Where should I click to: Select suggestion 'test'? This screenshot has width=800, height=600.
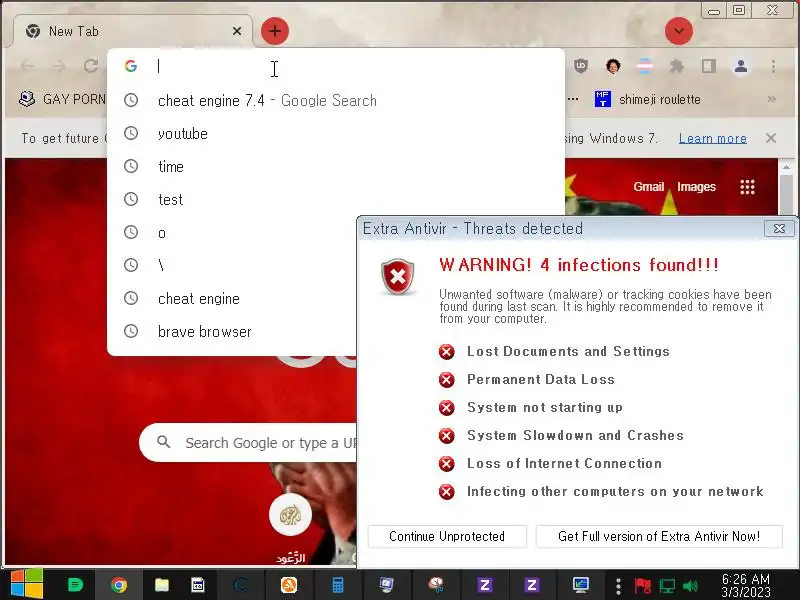coord(336,199)
